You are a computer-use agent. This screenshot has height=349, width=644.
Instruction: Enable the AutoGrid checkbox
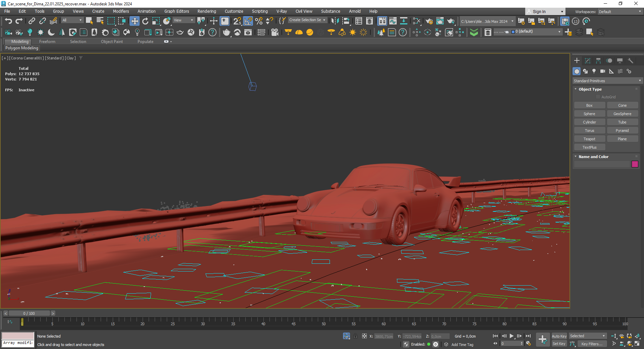tap(598, 97)
